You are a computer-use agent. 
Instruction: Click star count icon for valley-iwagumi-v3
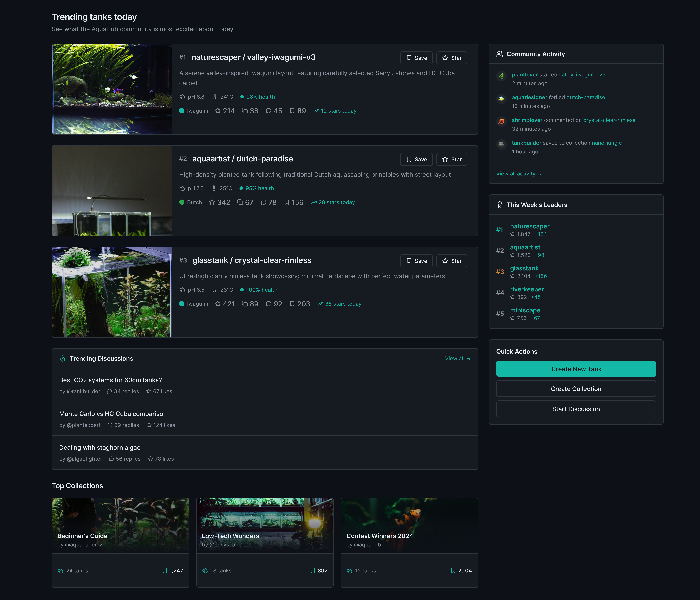click(218, 111)
